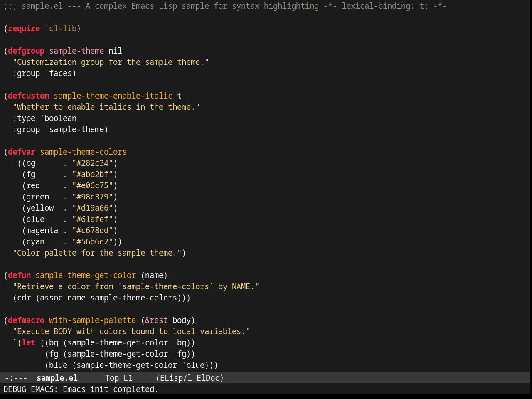Click the color string "#56b6c2"

point(93,241)
